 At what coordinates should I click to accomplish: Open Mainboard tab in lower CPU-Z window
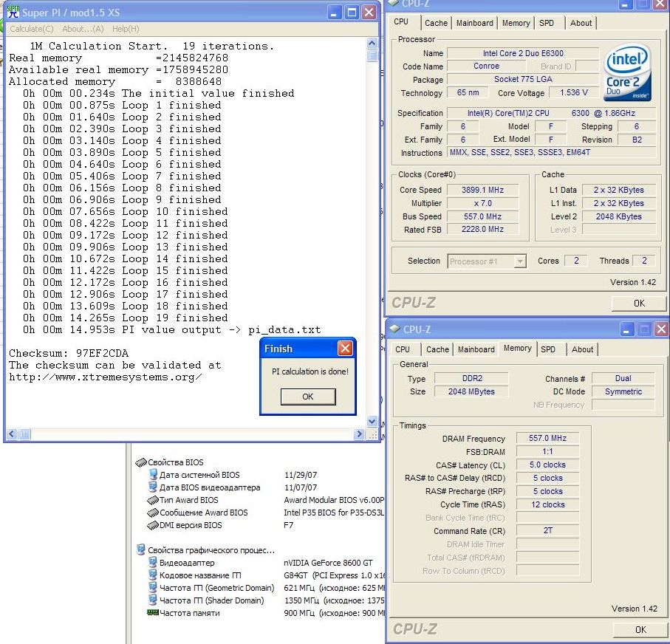(x=476, y=349)
